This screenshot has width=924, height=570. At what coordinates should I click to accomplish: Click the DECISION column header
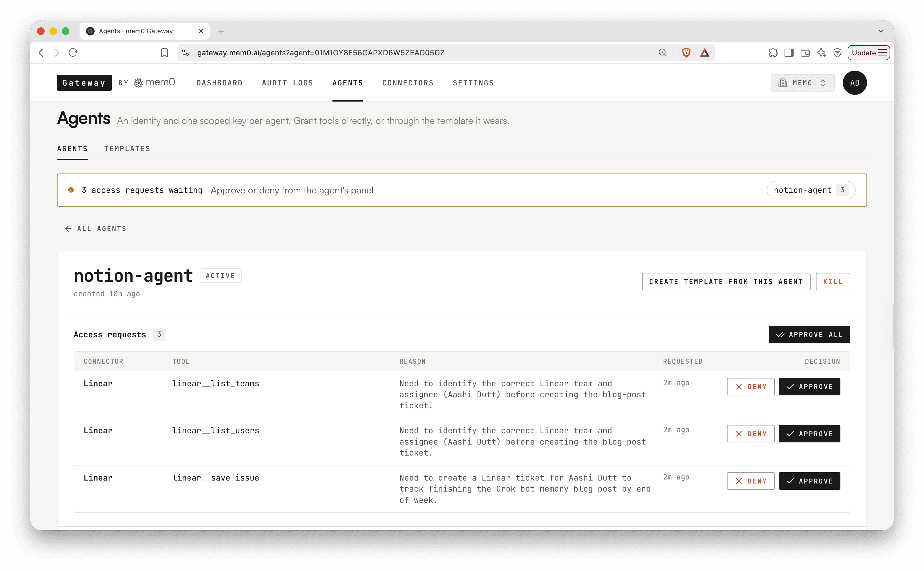point(823,362)
